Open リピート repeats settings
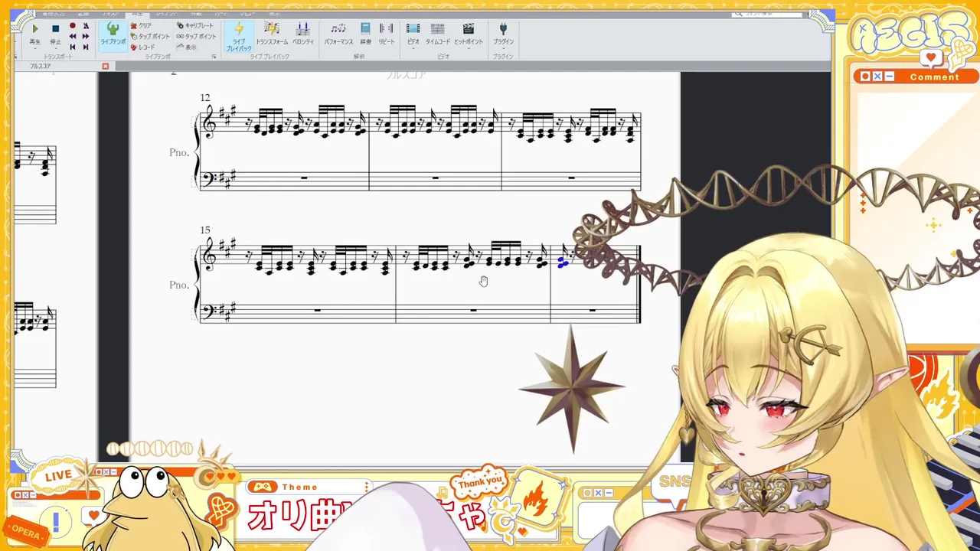 pyautogui.click(x=387, y=34)
